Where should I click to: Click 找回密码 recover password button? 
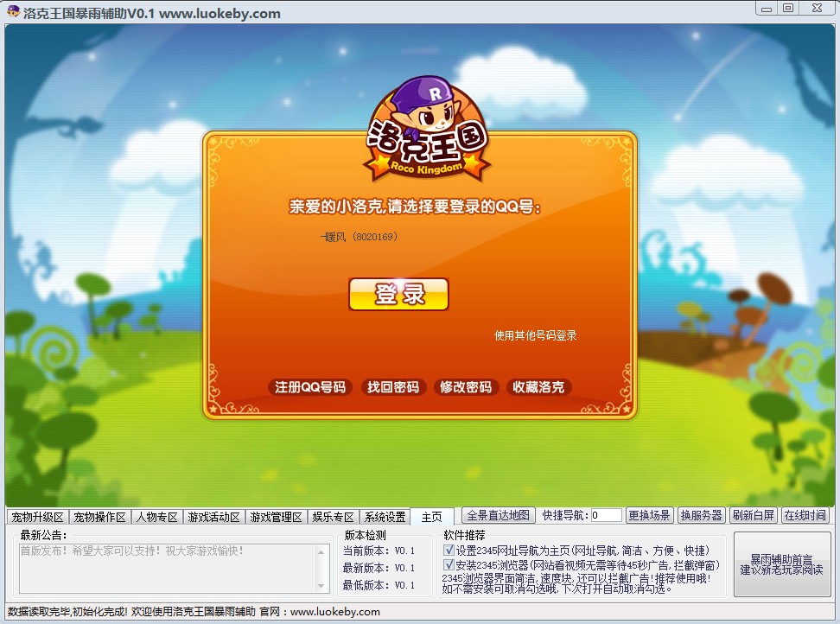[x=392, y=387]
